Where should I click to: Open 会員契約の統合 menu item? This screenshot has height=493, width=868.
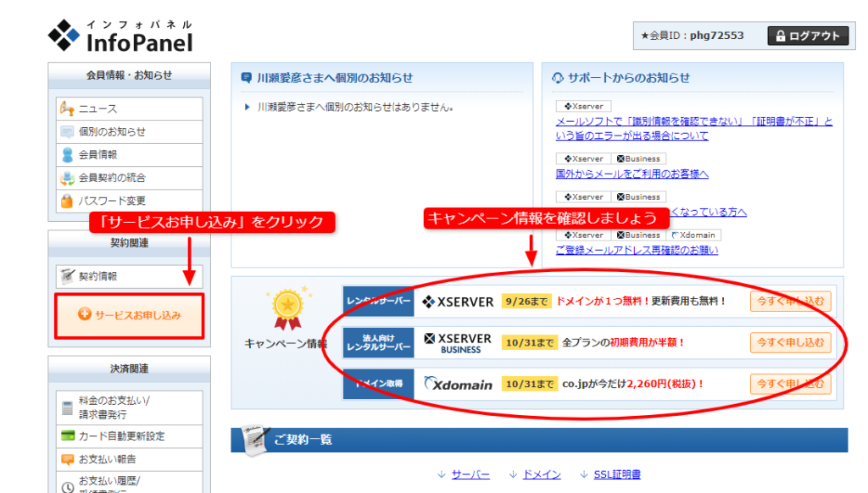(111, 178)
